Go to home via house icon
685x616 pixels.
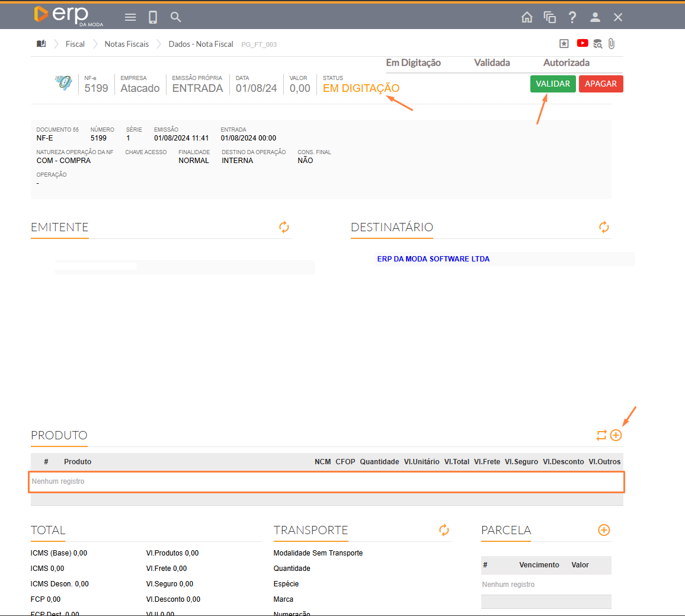pos(527,17)
